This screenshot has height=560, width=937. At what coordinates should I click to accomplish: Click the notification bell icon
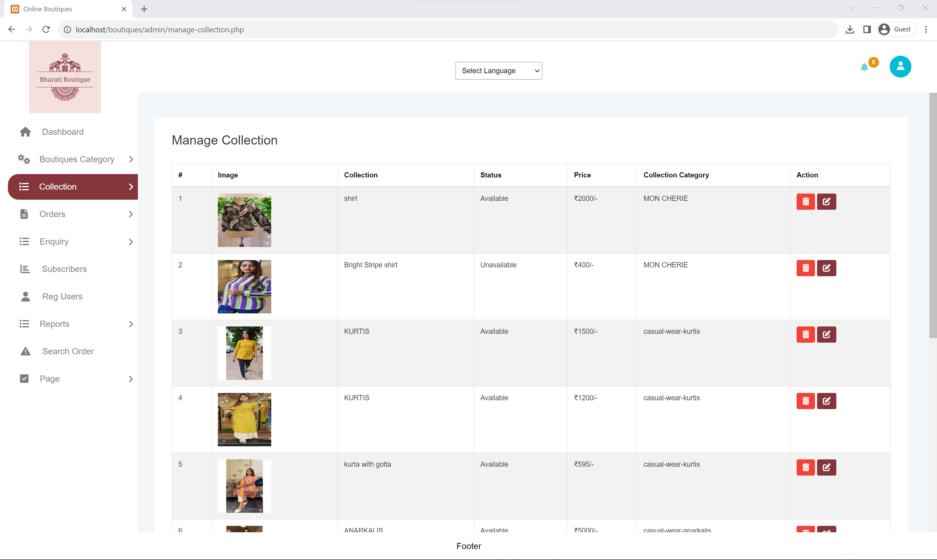coord(864,67)
